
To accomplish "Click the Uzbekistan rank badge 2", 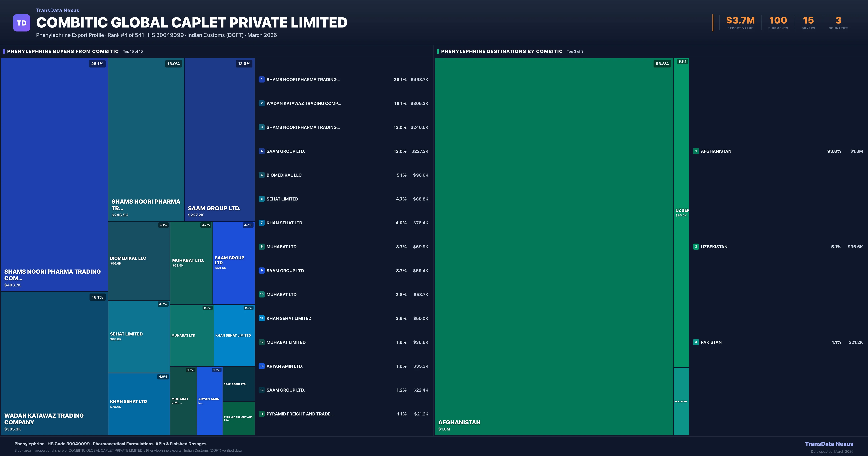I will pyautogui.click(x=696, y=247).
